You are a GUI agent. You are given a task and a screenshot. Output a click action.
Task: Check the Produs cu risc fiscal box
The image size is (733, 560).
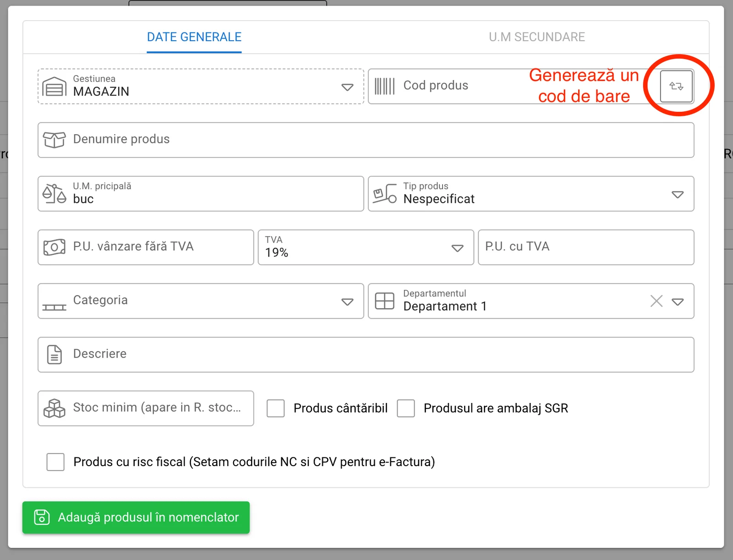pos(55,462)
